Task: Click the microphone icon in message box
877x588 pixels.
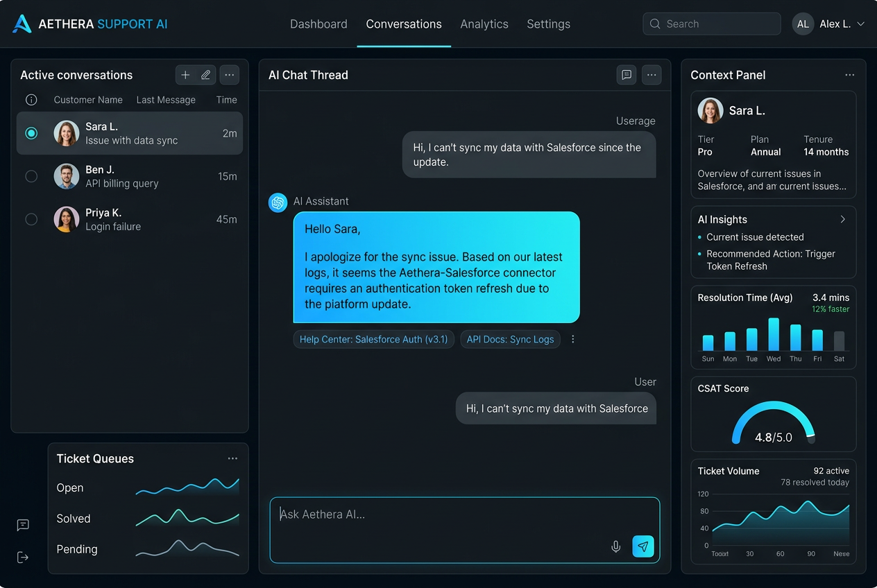Action: (x=615, y=547)
